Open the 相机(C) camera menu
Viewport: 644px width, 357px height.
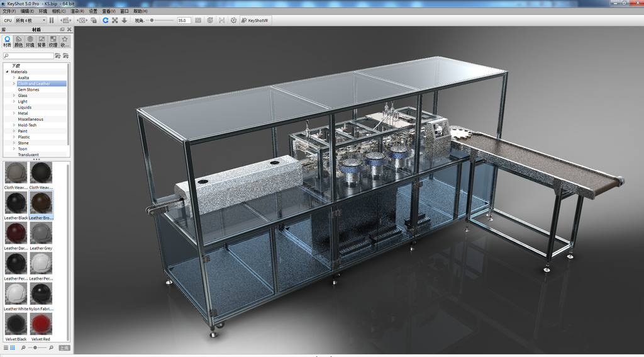58,11
